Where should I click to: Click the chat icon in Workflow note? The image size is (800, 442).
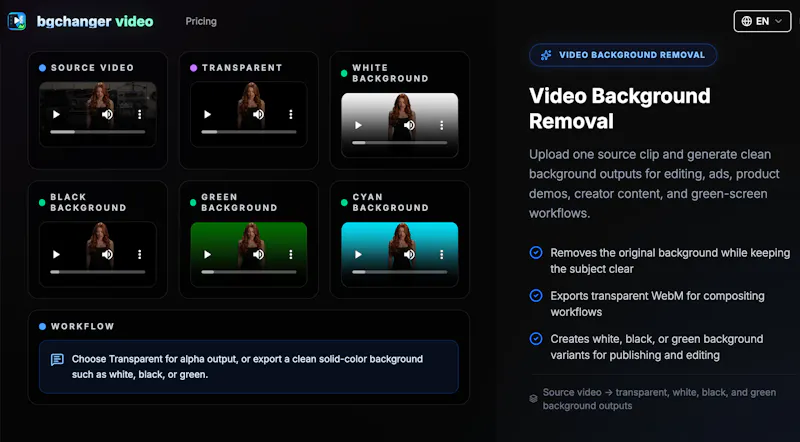(x=57, y=360)
